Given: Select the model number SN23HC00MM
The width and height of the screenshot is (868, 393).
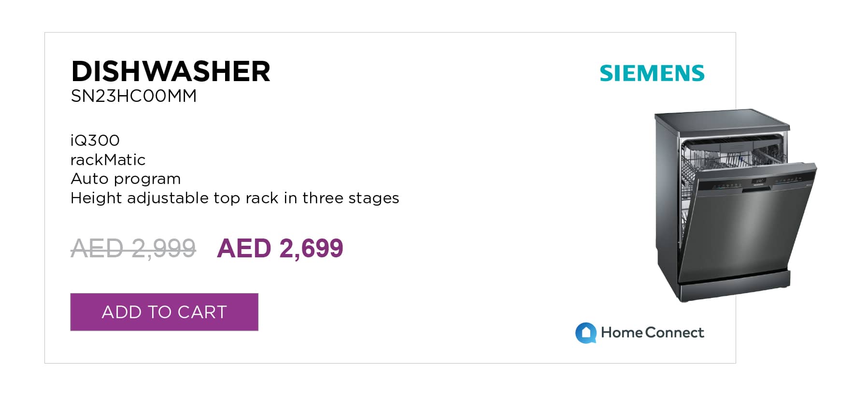Looking at the screenshot, I should pyautogui.click(x=134, y=96).
